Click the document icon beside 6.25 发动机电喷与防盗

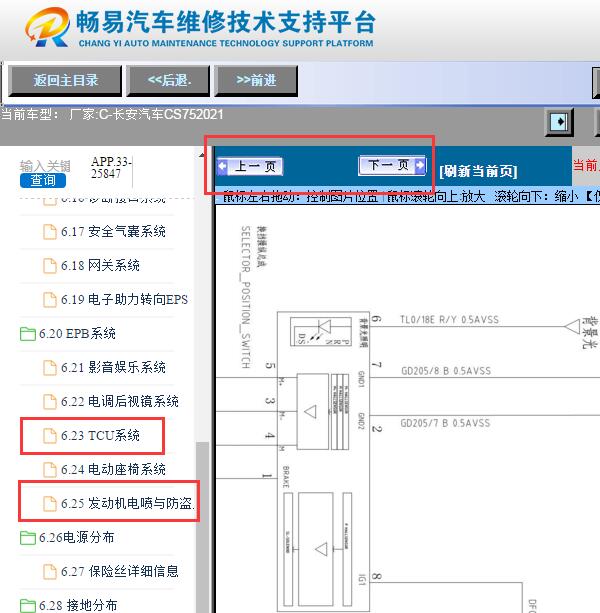pos(50,504)
